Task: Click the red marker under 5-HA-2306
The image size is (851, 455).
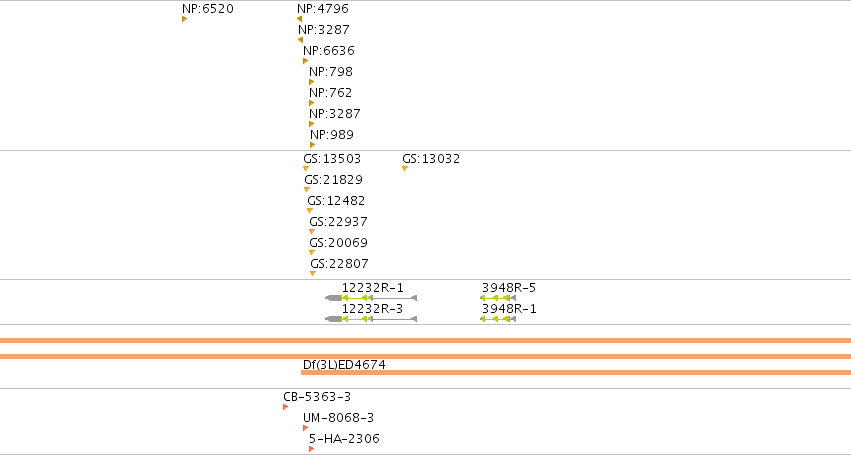Action: pos(312,449)
